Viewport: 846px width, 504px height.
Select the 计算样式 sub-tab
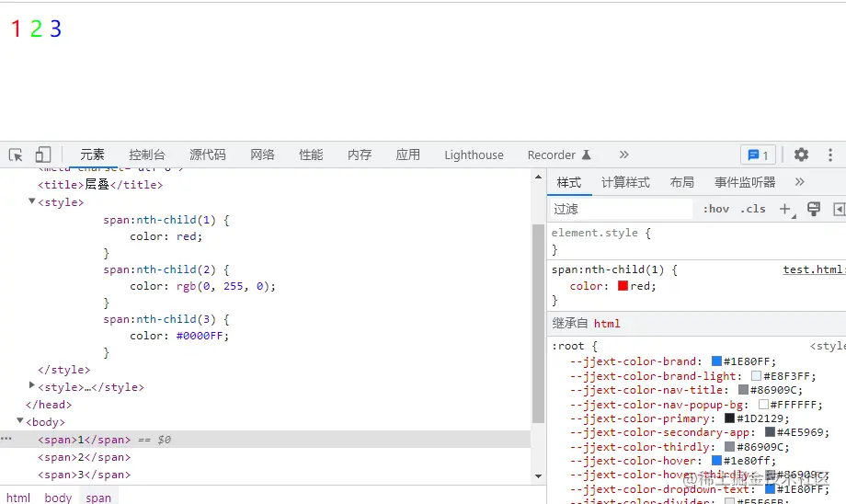(x=625, y=182)
